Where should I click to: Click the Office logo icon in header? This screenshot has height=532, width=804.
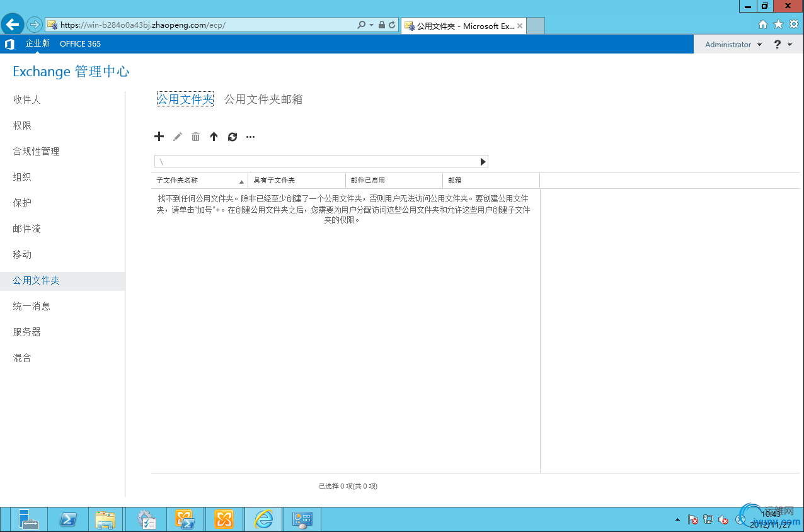[9, 44]
